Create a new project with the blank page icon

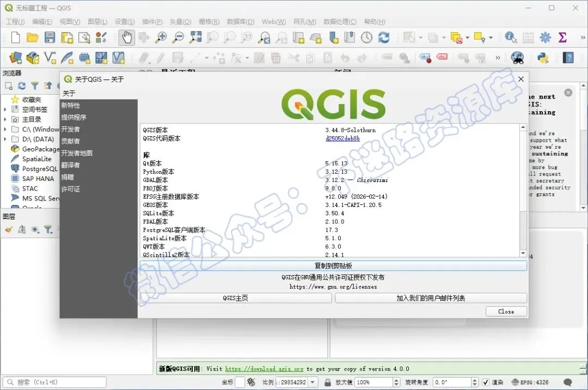tap(15, 38)
